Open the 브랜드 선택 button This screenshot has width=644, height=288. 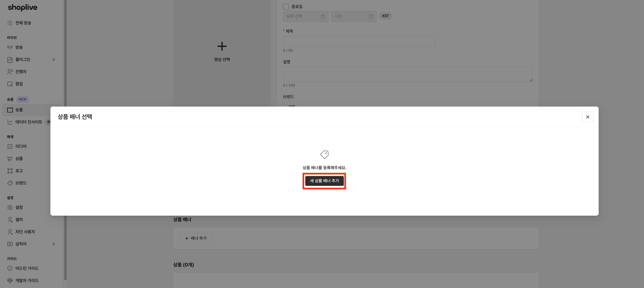click(291, 104)
